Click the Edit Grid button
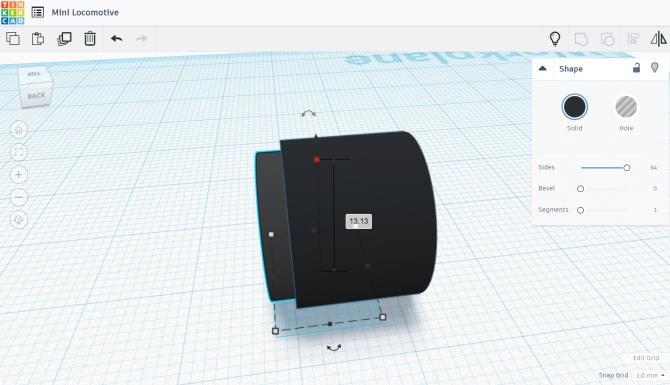 646,358
